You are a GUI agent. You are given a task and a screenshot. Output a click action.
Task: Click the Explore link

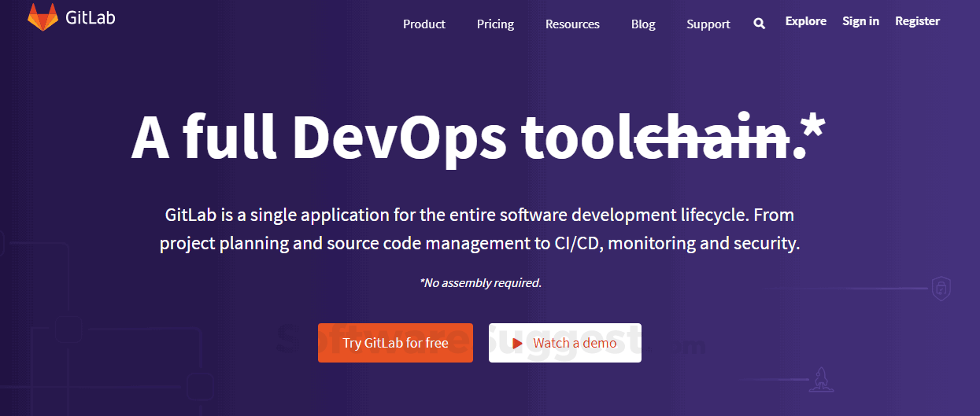point(806,21)
